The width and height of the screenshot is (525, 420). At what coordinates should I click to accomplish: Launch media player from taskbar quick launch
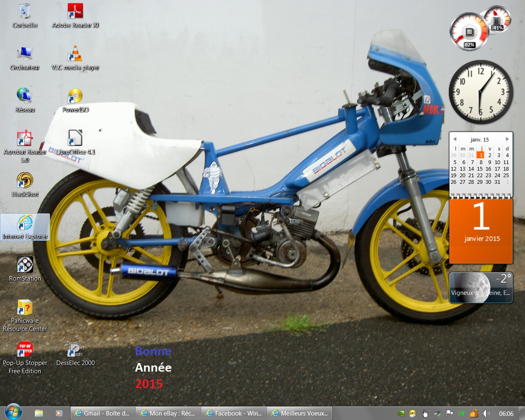pyautogui.click(x=59, y=413)
